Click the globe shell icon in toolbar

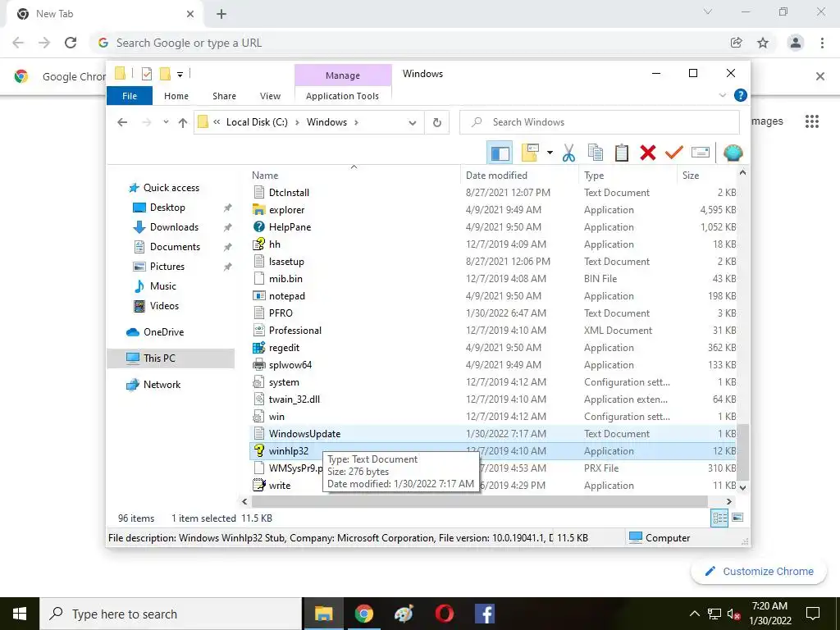tap(733, 153)
